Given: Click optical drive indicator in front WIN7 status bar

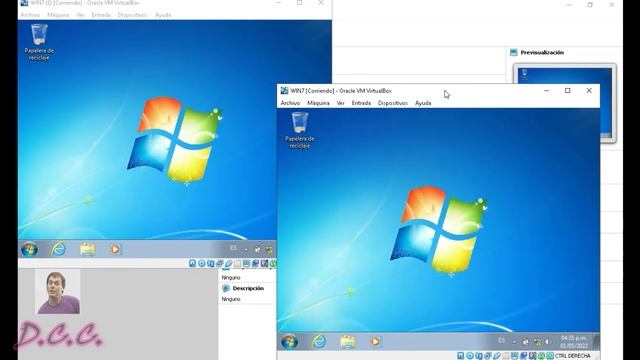Looking at the screenshot, I should [470, 356].
